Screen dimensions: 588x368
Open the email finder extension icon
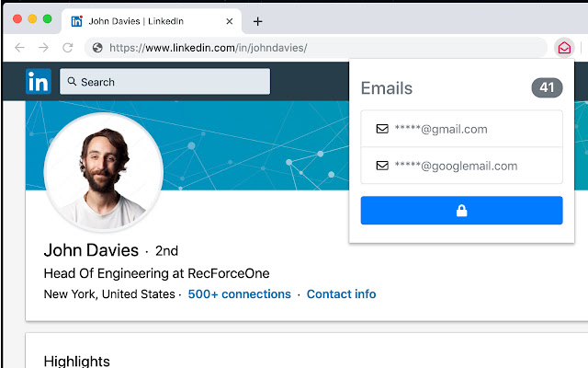[564, 48]
